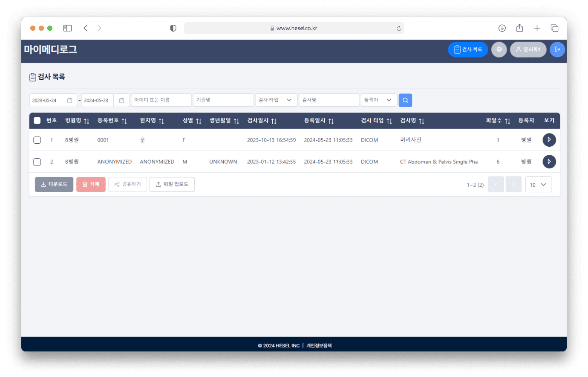The height and width of the screenshot is (377, 588).
Task: Click the 0001 registration number cell
Action: click(x=103, y=140)
